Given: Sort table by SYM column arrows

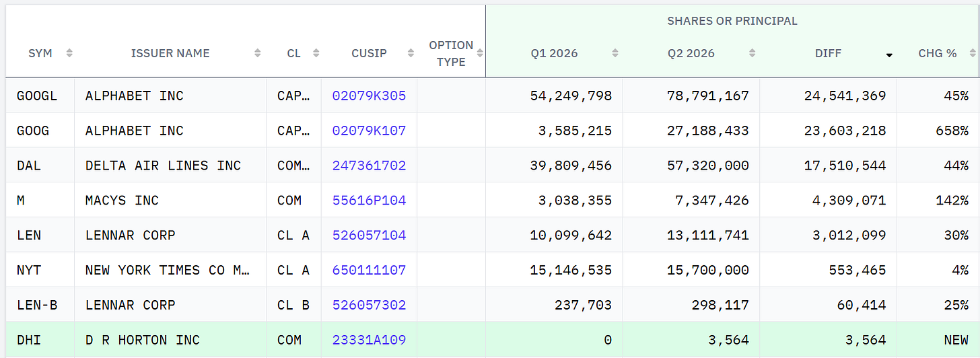Looking at the screenshot, I should coord(69,53).
